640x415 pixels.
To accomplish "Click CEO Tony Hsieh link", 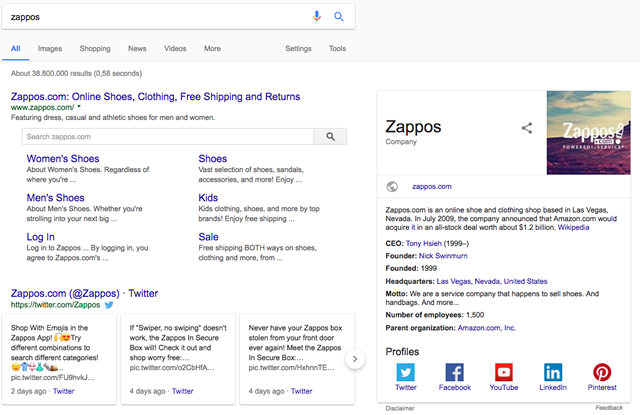I will pos(424,244).
